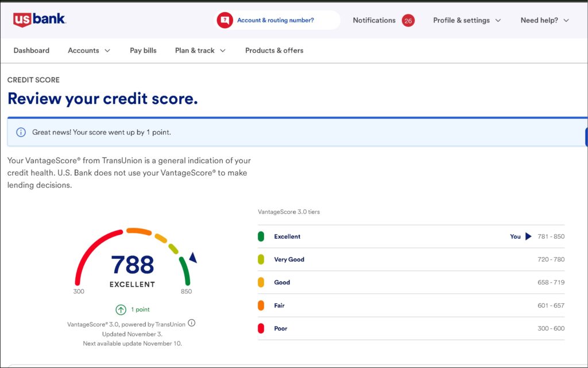Open the Need help? dropdown
Screen dimensions: 588x368
544,20
